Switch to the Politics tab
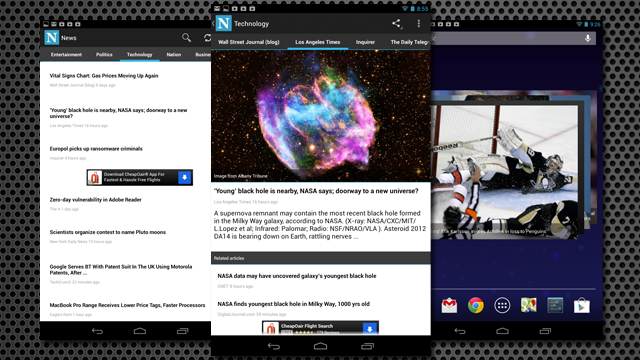640x360 pixels. coord(104,54)
